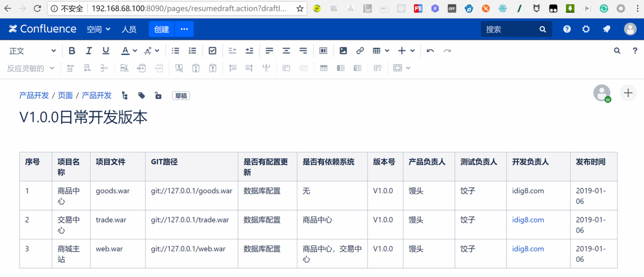Align text to the right
644x277 pixels.
coord(303,51)
